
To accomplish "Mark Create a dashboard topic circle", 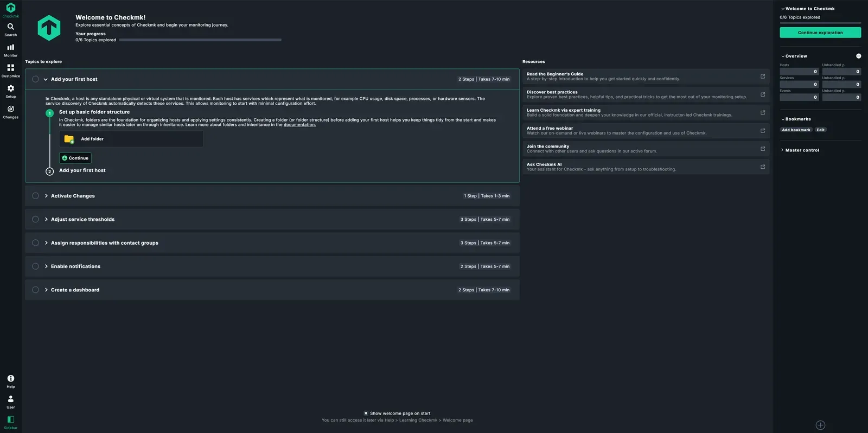I will coord(35,290).
